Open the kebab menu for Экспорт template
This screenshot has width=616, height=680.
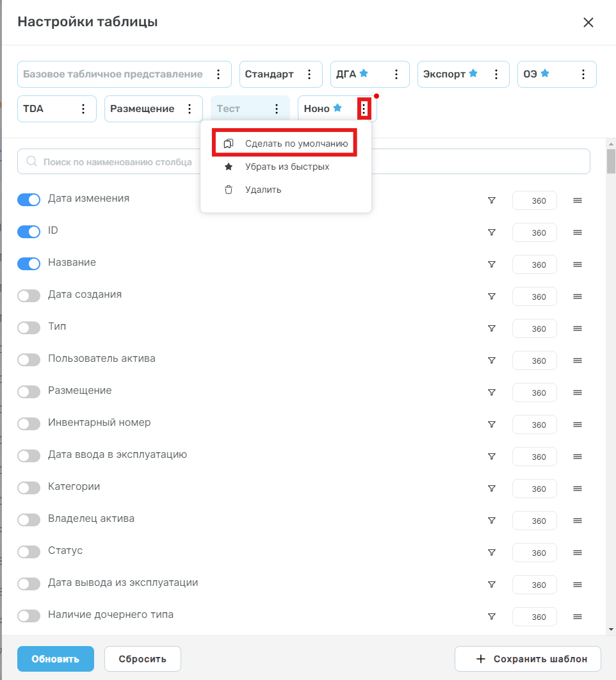(496, 74)
